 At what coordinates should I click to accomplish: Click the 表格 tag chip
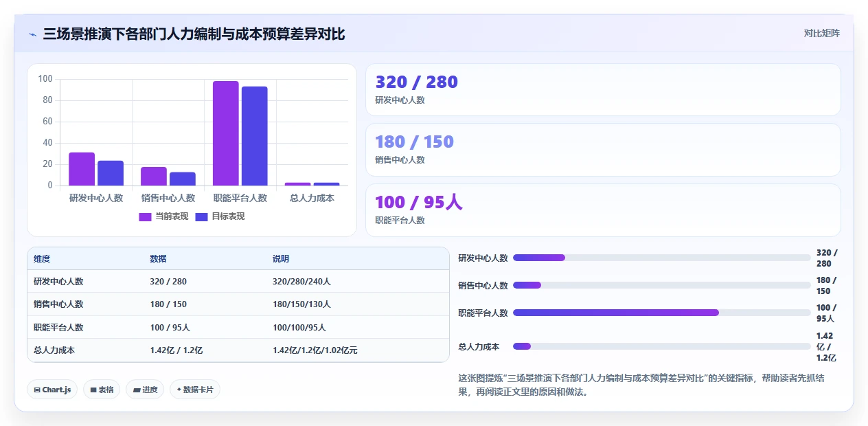[x=102, y=390]
